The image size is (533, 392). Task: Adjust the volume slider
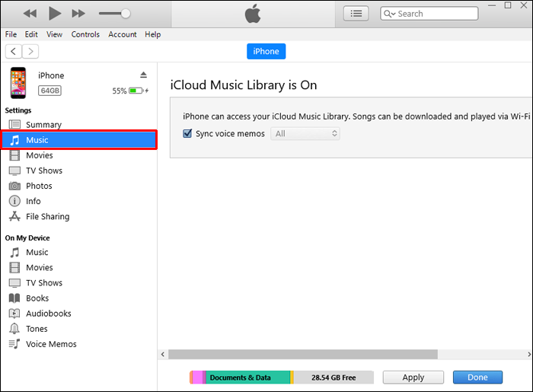coord(125,14)
